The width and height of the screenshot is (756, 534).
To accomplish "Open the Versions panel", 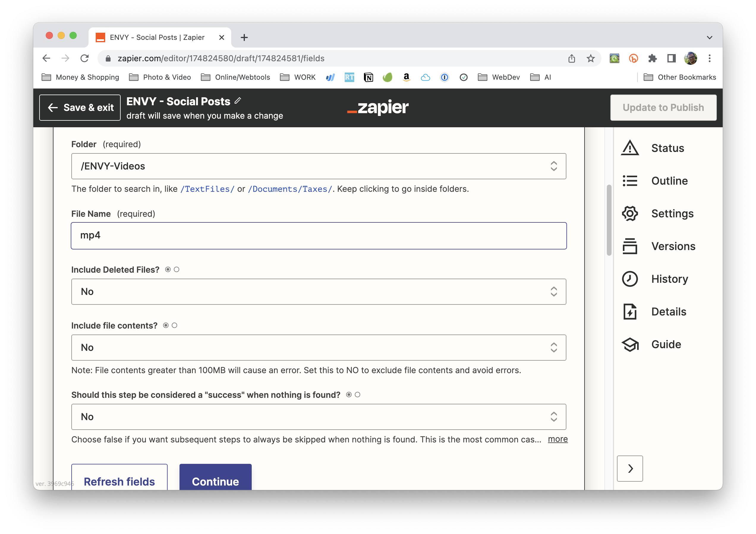I will pos(659,246).
